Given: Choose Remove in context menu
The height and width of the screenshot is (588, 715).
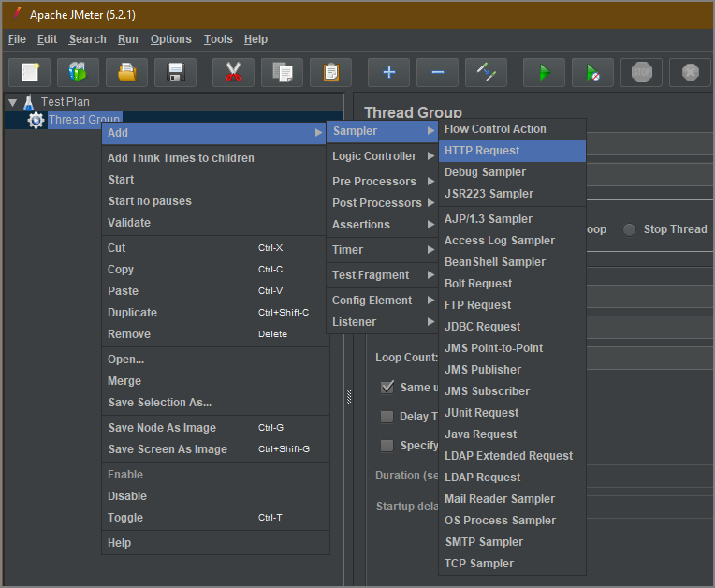Looking at the screenshot, I should pyautogui.click(x=215, y=334).
